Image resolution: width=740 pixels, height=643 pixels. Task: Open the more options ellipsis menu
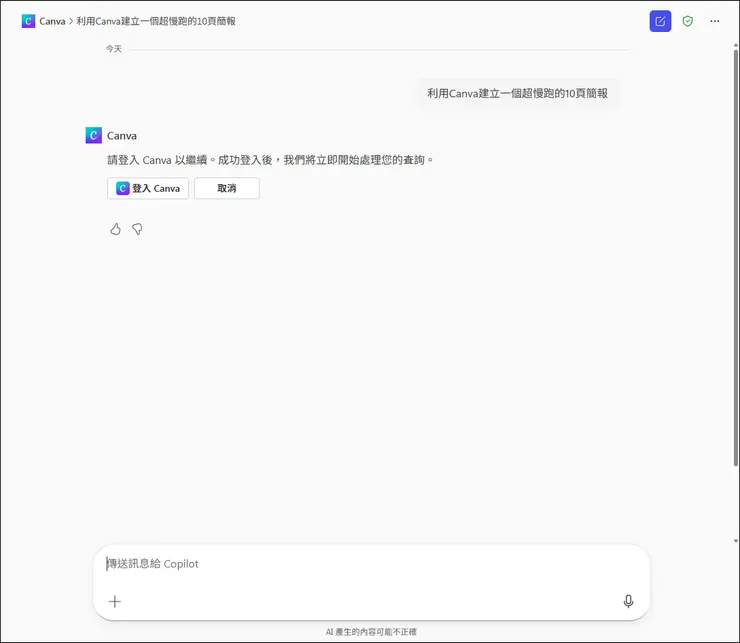[x=715, y=21]
